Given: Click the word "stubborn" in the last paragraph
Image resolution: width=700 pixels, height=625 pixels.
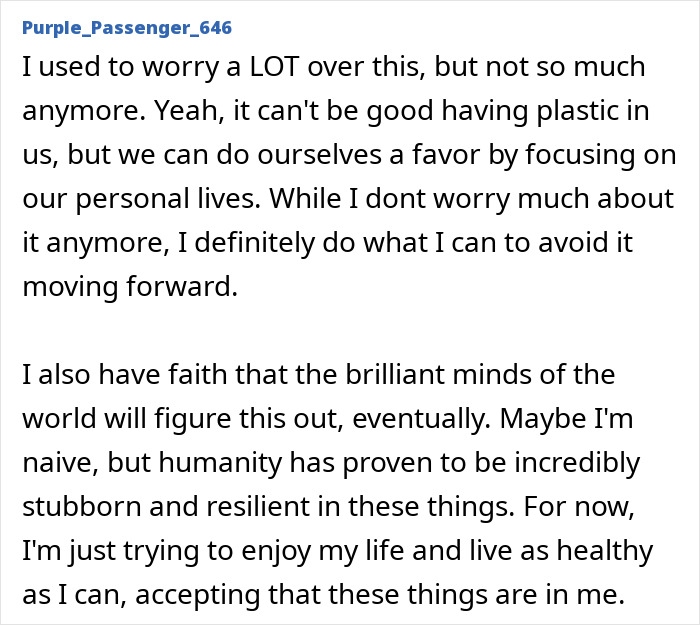Looking at the screenshot, I should 80,507.
